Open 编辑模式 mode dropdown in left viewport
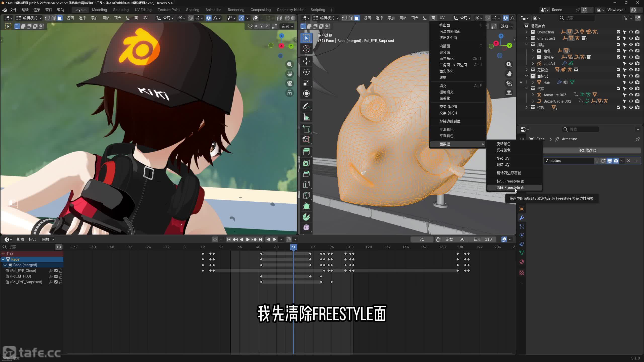Image resolution: width=644 pixels, height=362 pixels. pyautogui.click(x=29, y=18)
